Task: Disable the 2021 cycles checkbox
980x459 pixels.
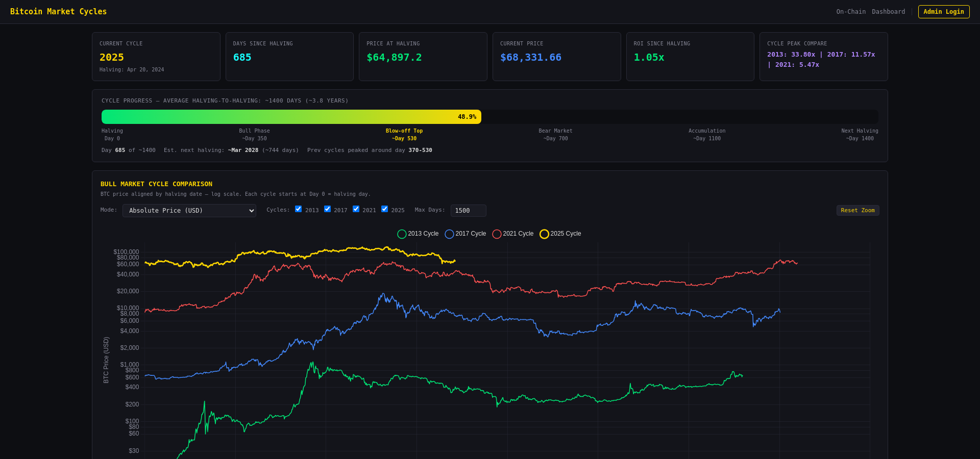Action: tap(356, 209)
